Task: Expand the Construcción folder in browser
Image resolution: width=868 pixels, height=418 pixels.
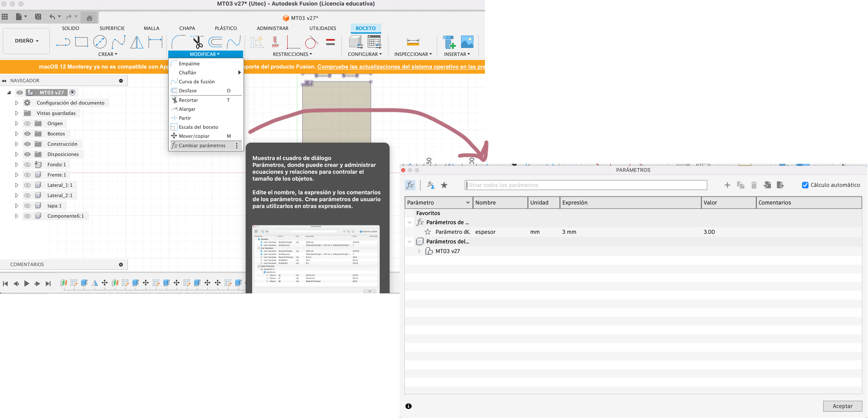Action: coord(16,144)
